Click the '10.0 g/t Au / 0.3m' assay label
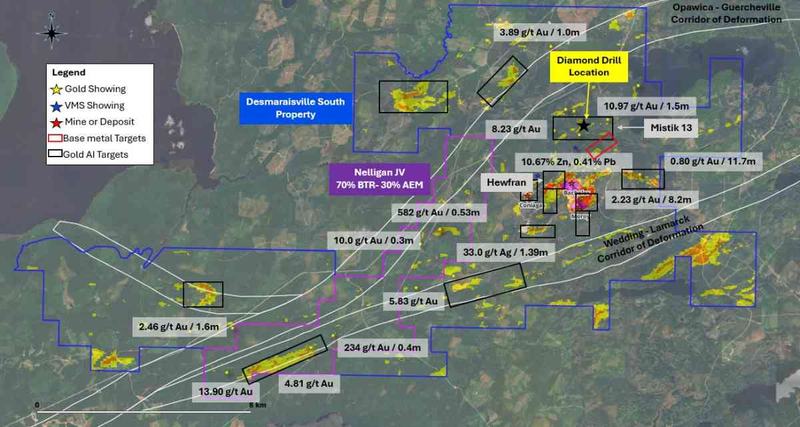This screenshot has width=800, height=427. [372, 240]
